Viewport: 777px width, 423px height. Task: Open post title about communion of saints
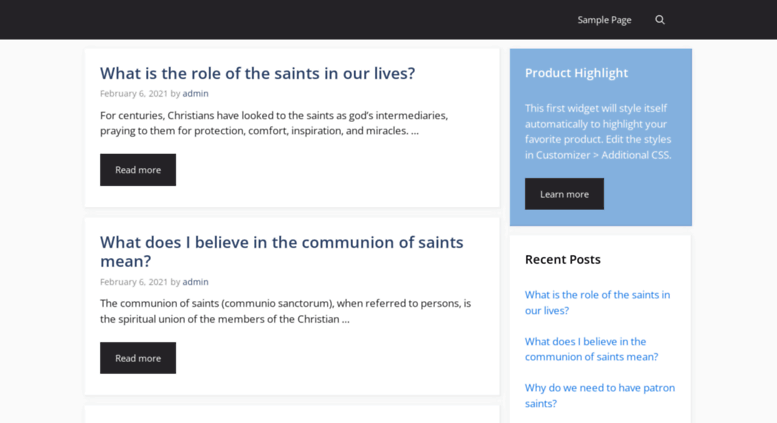tap(281, 251)
